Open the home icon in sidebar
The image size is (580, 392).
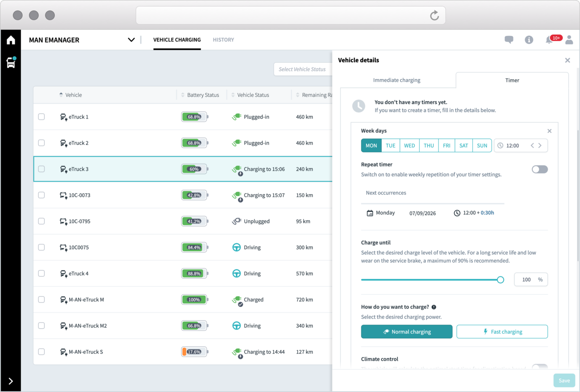(11, 40)
